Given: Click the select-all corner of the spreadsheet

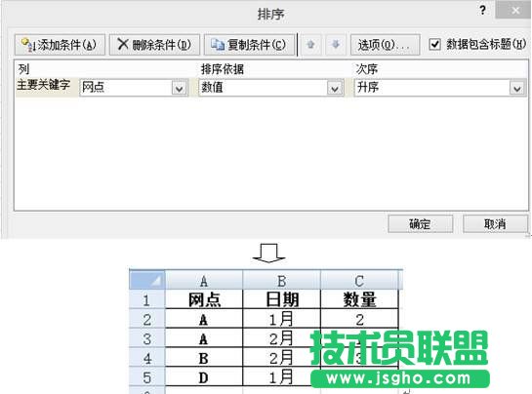Looking at the screenshot, I should point(147,280).
